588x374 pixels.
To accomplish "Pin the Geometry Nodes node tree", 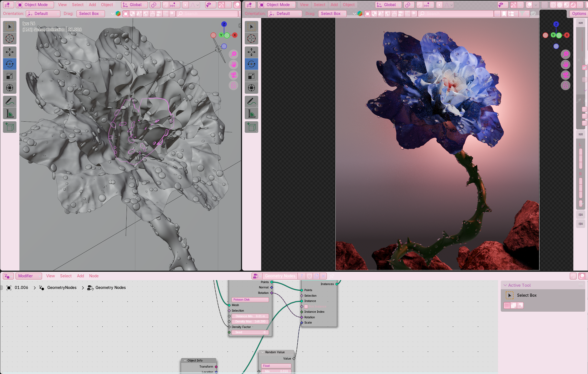I will point(332,276).
